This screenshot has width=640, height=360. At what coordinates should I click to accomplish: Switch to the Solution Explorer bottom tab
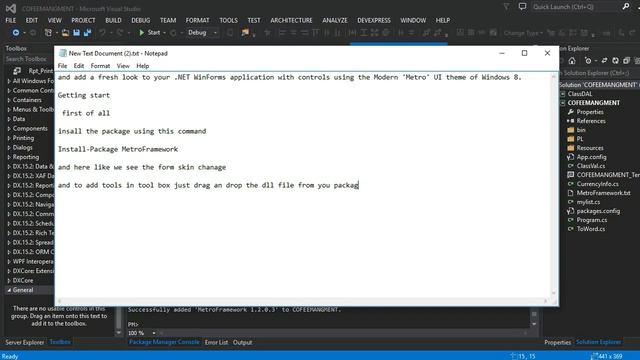pyautogui.click(x=598, y=342)
